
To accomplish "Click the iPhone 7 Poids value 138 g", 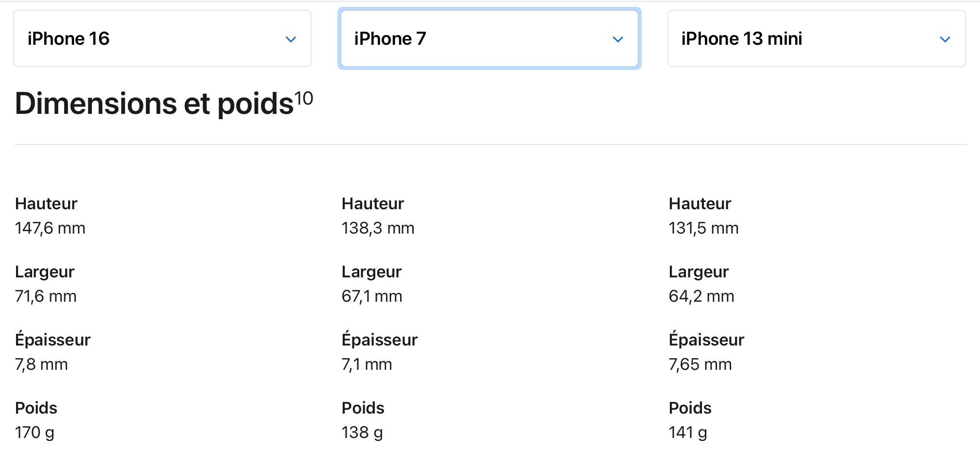I will pos(362,433).
